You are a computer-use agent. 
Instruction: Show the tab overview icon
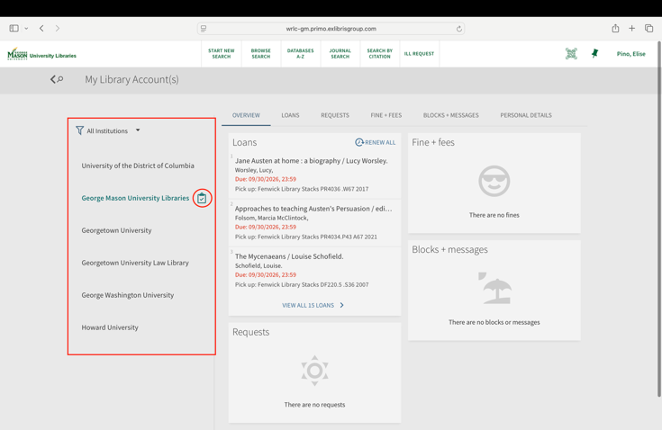pos(649,28)
